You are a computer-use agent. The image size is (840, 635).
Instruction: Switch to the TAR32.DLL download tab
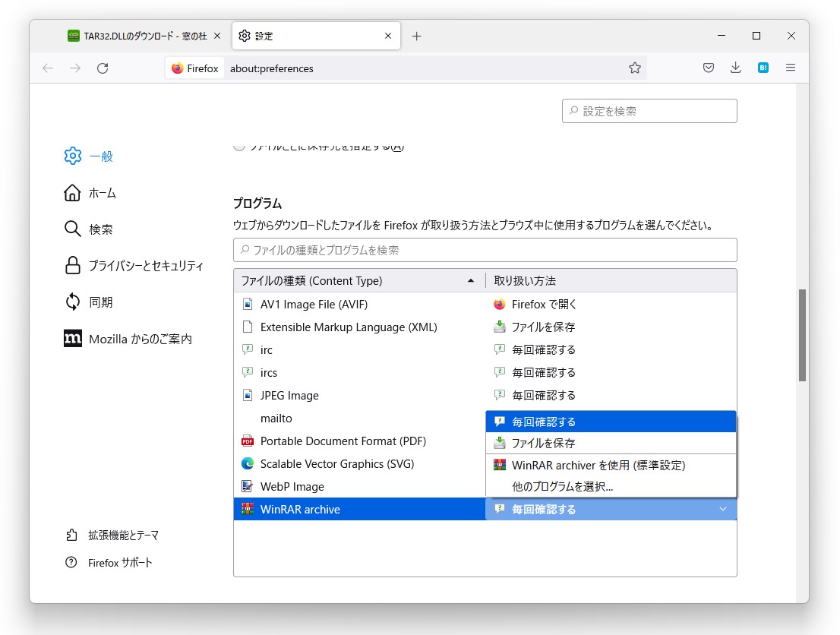point(141,35)
